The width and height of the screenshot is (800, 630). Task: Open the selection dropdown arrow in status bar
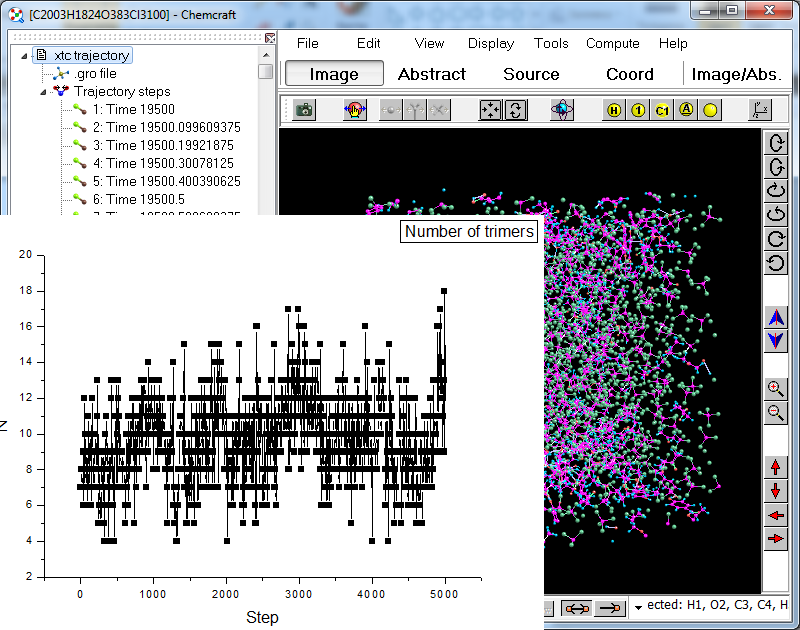pos(638,608)
